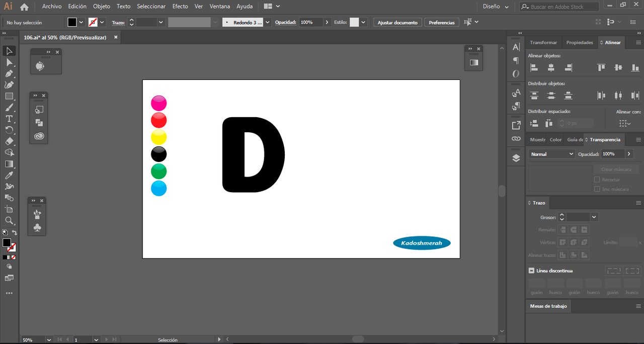Select the Gradient tool
644x344 pixels.
pyautogui.click(x=9, y=164)
